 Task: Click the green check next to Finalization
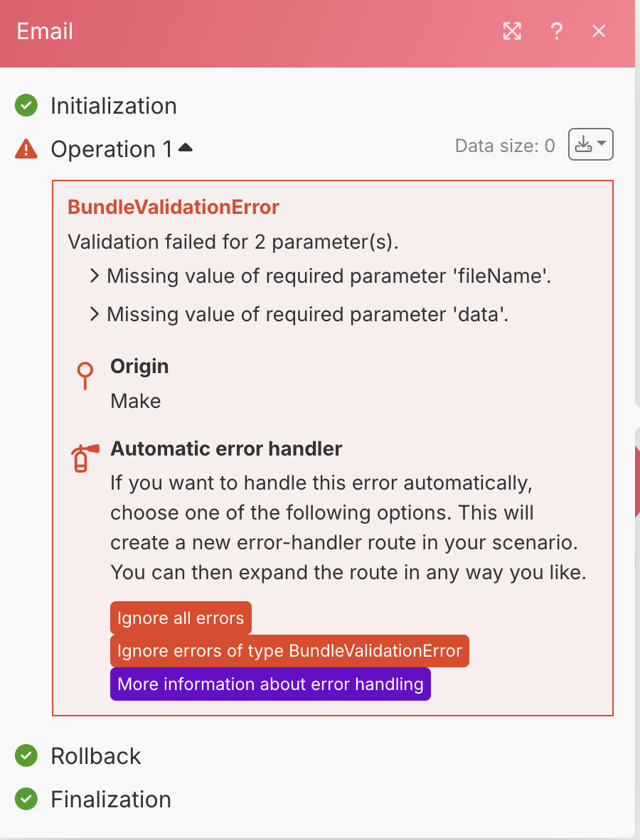26,799
